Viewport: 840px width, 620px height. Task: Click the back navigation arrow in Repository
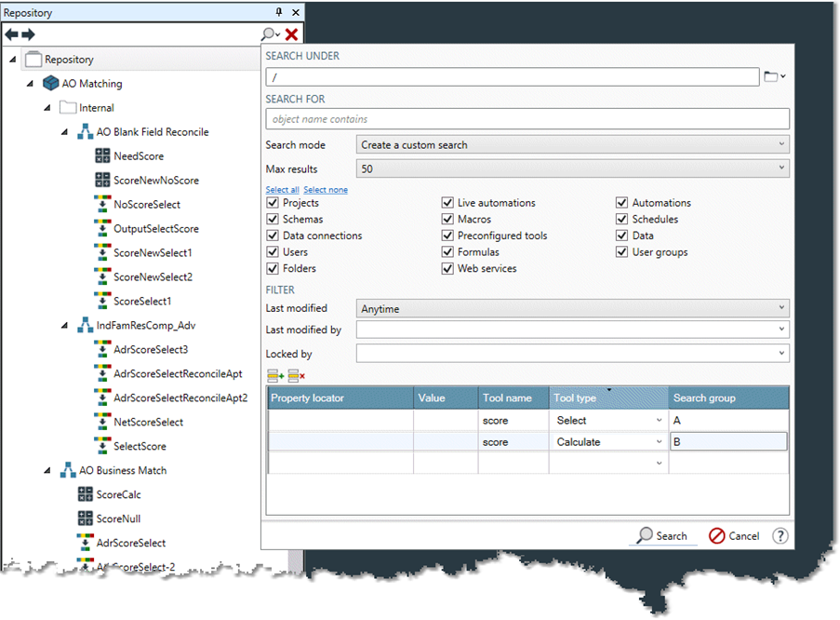coord(11,34)
